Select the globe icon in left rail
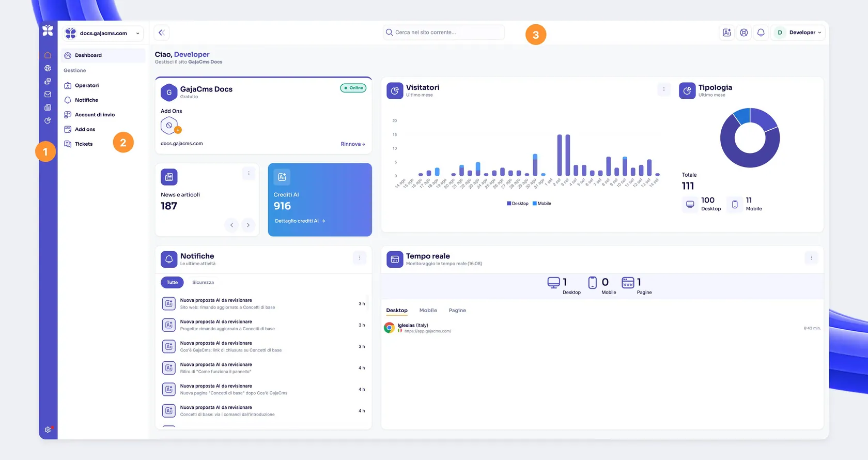Screen dimensions: 868x460 point(48,68)
